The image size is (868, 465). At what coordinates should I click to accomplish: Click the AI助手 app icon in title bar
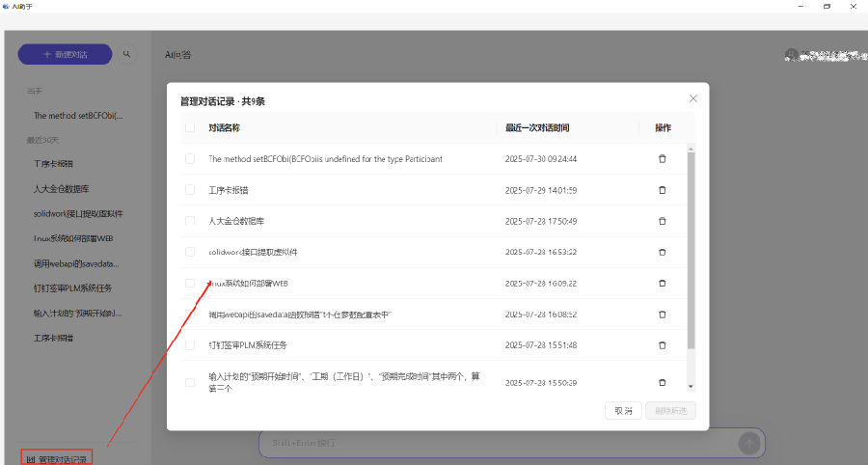(6, 6)
